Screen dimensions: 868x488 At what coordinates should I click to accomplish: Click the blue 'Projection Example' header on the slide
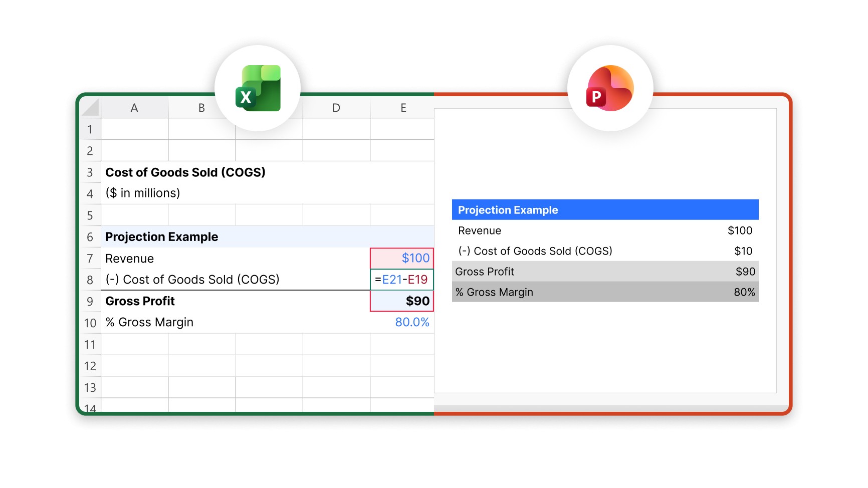point(605,210)
